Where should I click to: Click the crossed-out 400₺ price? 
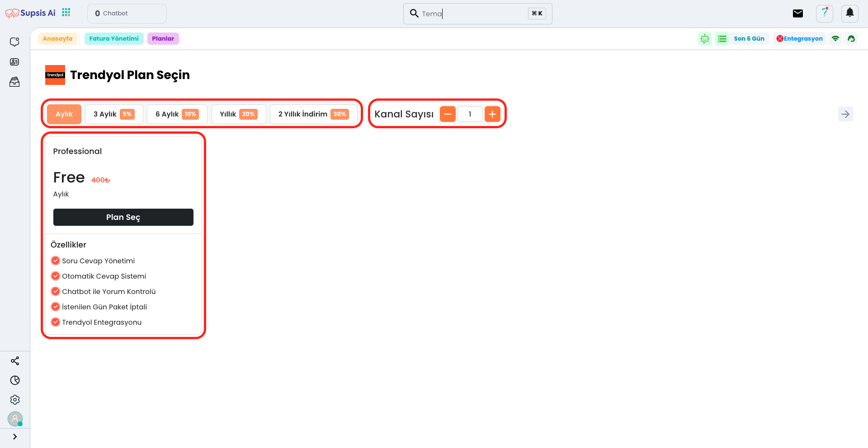coord(101,180)
